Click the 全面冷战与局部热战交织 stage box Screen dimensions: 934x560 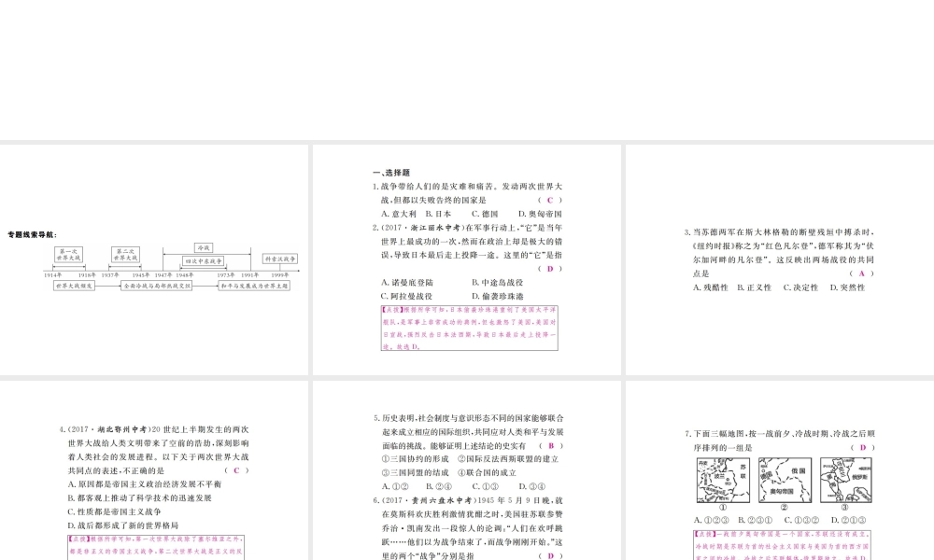click(157, 286)
